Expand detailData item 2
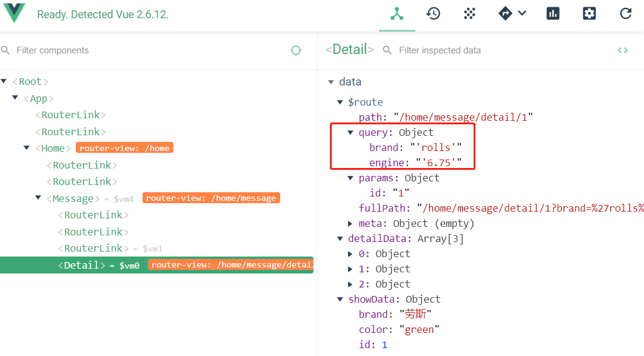 [x=351, y=284]
